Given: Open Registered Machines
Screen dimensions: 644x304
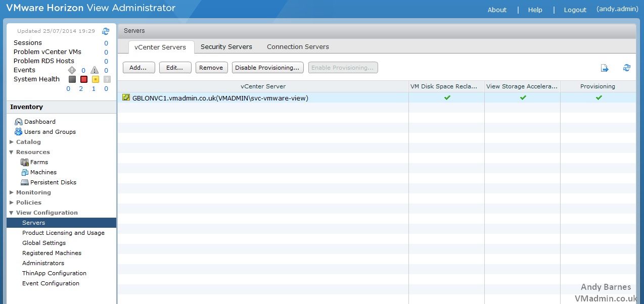Looking at the screenshot, I should click(x=52, y=253).
